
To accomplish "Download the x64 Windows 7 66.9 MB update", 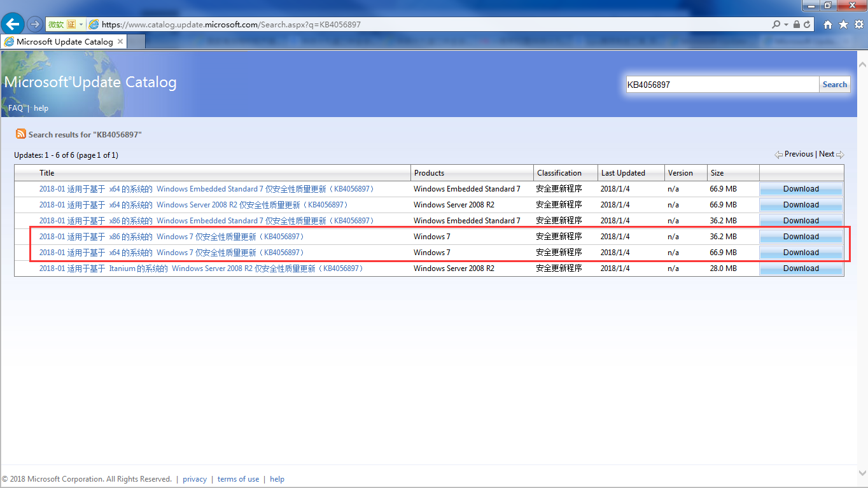I will [801, 253].
